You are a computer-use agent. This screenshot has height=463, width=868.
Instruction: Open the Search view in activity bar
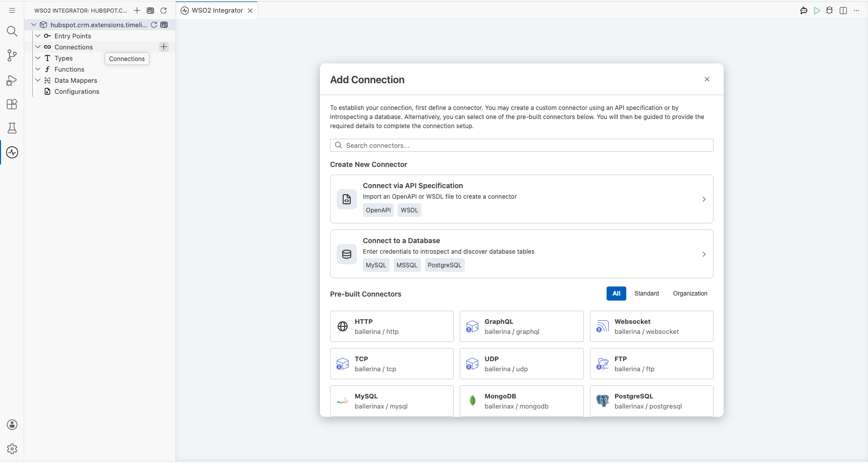[12, 31]
